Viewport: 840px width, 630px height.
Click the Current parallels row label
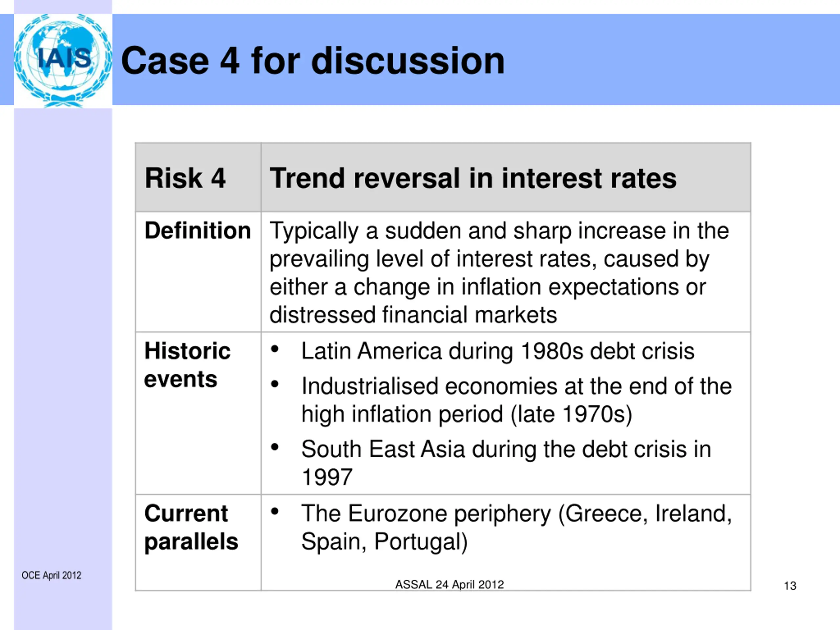[x=191, y=528]
